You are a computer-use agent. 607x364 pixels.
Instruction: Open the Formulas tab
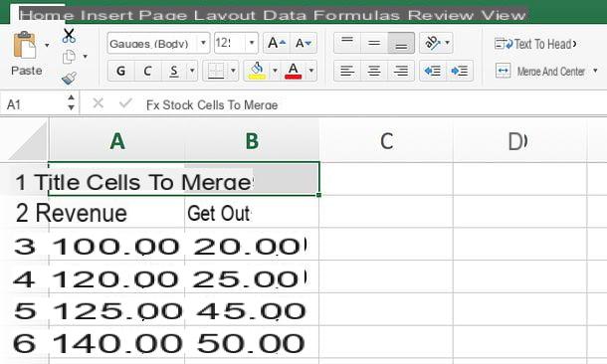(356, 16)
